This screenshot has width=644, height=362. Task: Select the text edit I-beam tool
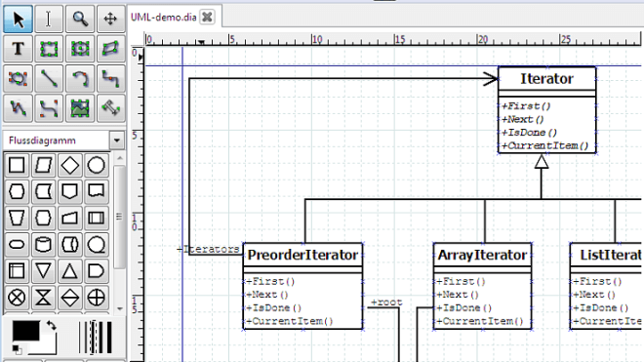tap(49, 19)
